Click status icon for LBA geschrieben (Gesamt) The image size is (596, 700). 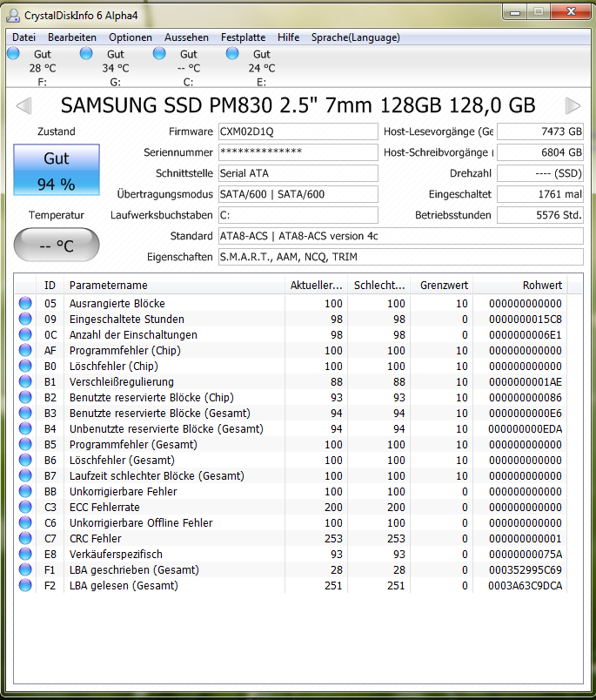pyautogui.click(x=25, y=569)
